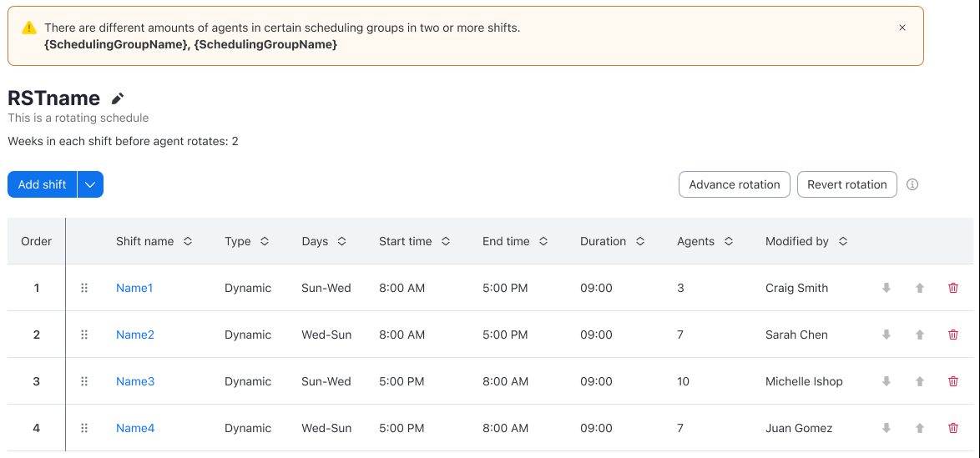Move Name2 shift down with arrow
The height and width of the screenshot is (458, 980).
pyautogui.click(x=886, y=335)
